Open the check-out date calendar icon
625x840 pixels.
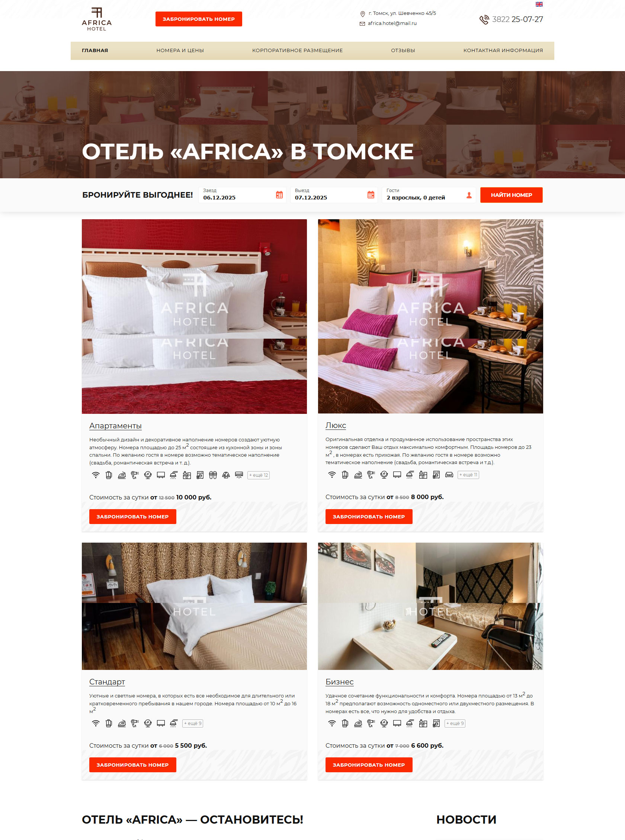(371, 195)
